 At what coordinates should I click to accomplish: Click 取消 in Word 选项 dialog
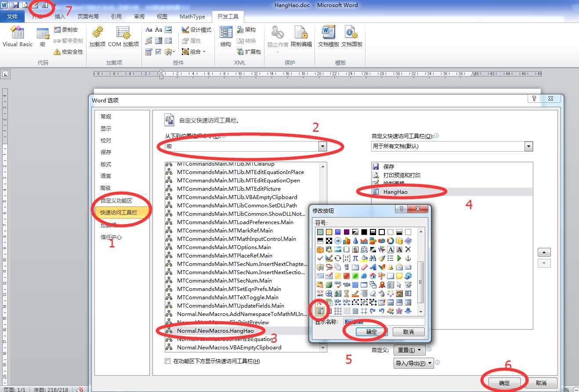(x=541, y=383)
